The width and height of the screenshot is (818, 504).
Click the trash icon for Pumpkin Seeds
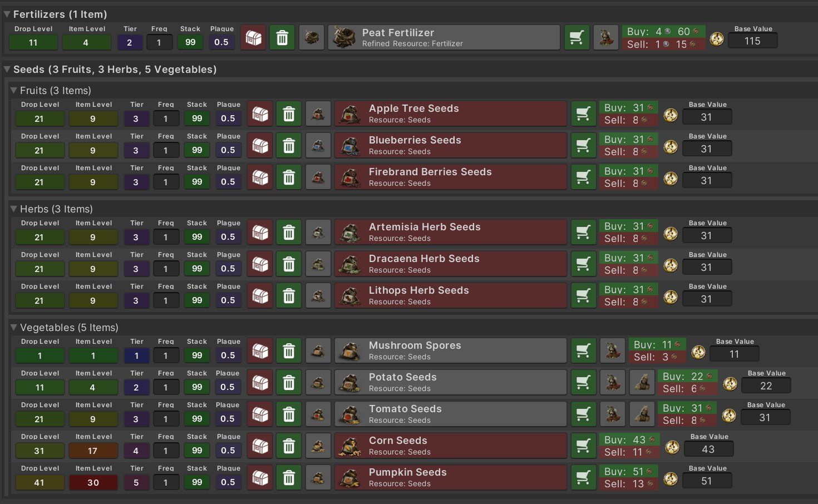(x=289, y=478)
